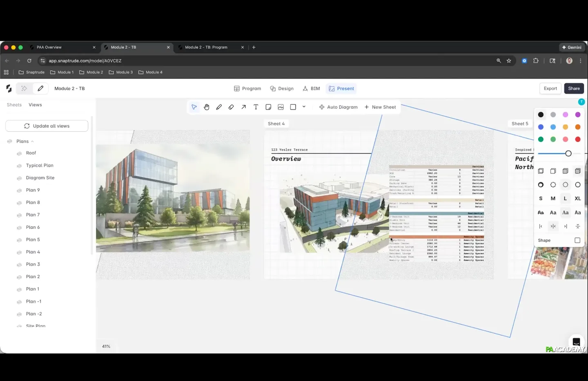Activate the text tool
This screenshot has width=588, height=381.
click(x=256, y=107)
